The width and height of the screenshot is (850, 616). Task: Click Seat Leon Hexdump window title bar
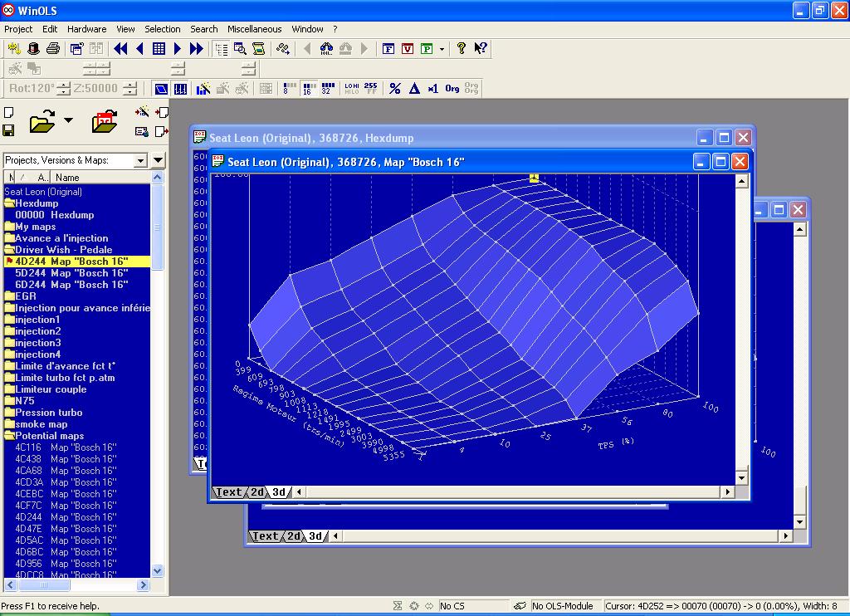445,138
